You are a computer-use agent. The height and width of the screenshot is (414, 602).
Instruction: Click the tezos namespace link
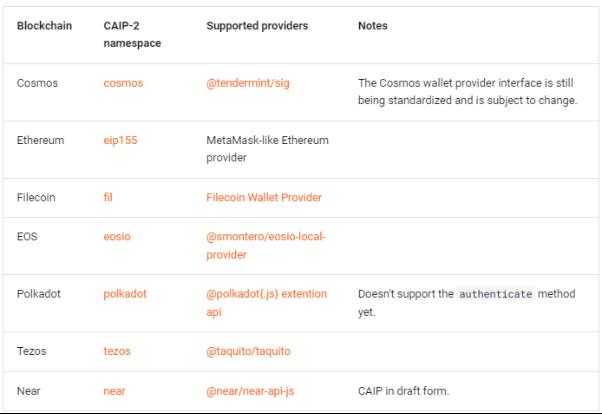pyautogui.click(x=118, y=352)
